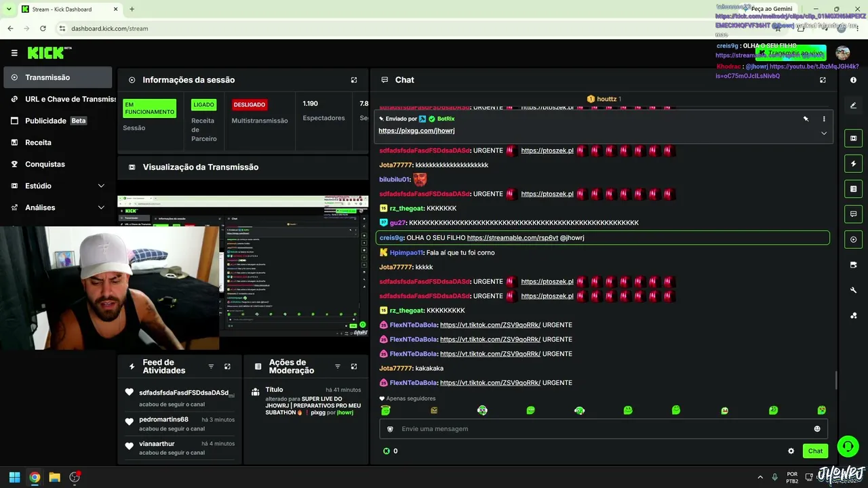
Task: Toggle the lightning activity feed panel
Action: pos(853,163)
